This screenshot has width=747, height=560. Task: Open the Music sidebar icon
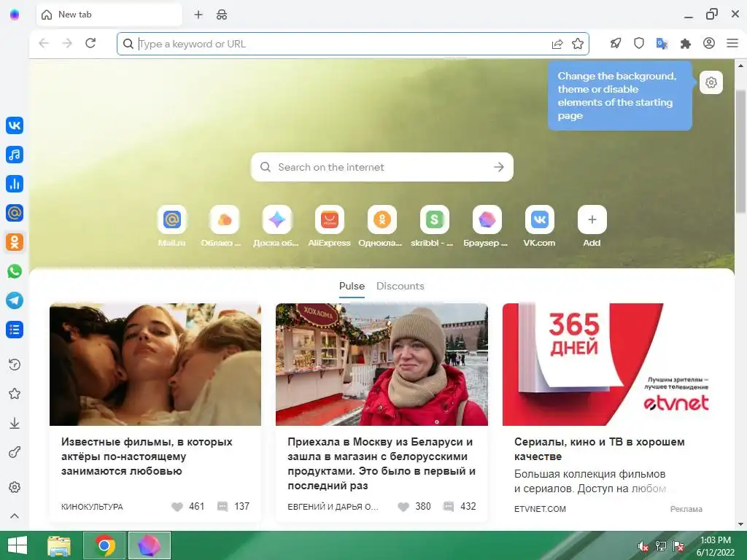coord(15,155)
